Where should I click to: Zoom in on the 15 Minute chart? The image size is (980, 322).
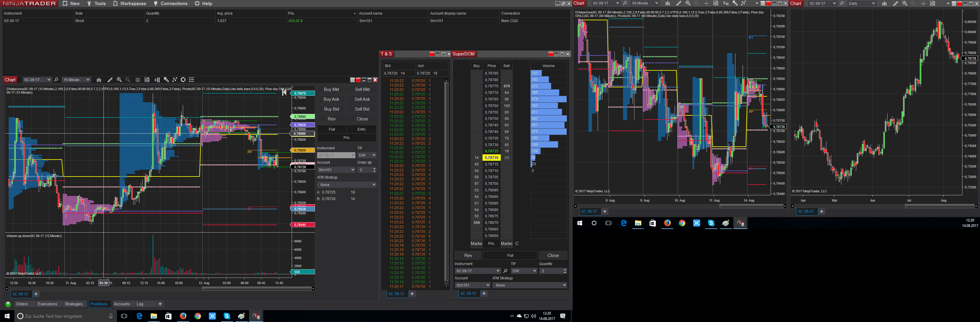[x=119, y=80]
